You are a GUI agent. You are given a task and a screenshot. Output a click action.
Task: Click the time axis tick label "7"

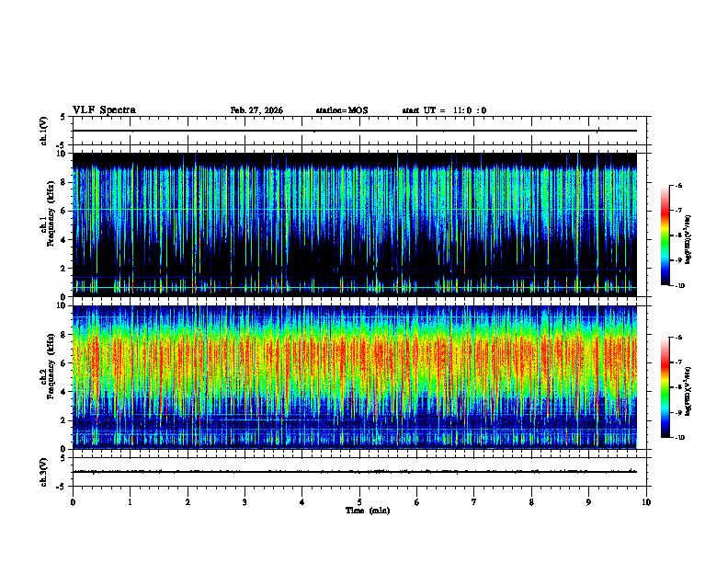pos(474,502)
